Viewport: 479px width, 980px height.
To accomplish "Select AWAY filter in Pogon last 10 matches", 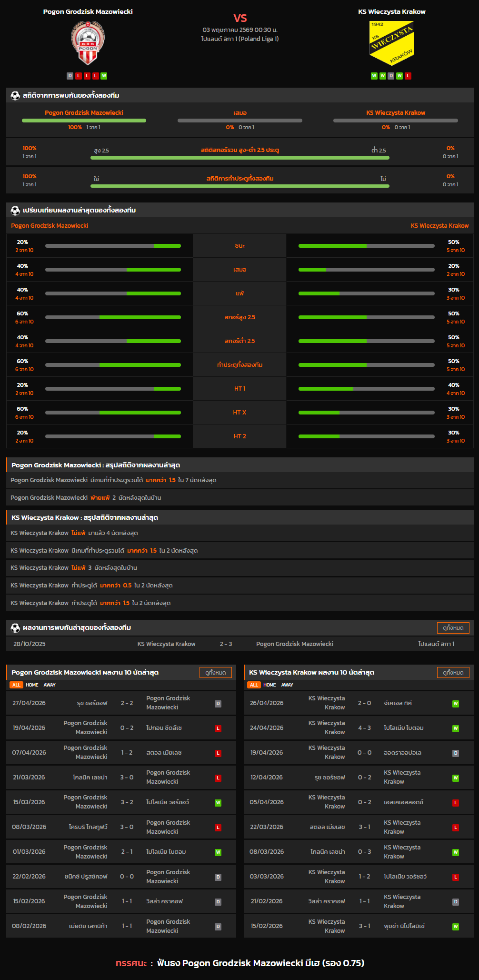I will pyautogui.click(x=50, y=685).
